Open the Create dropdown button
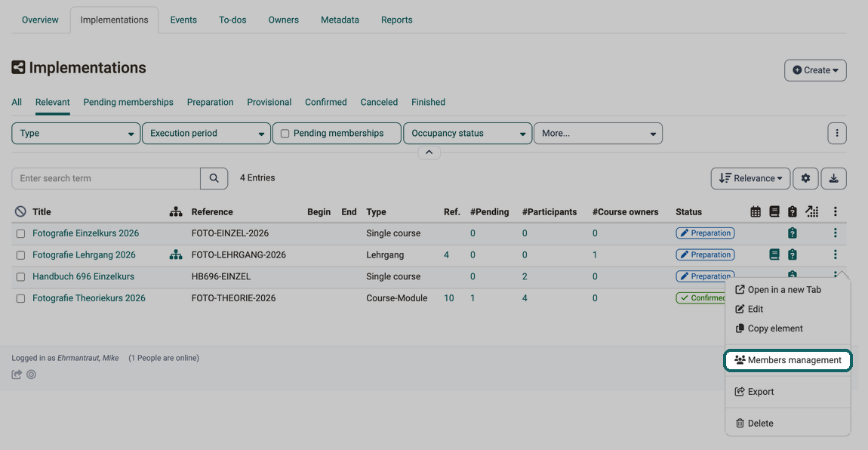The image size is (868, 450). coord(815,70)
